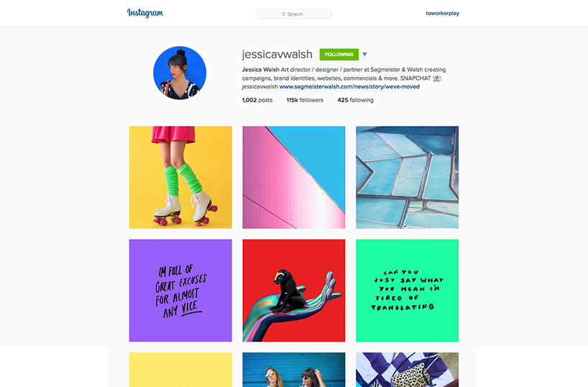Screen dimensions: 588x387
Task: Open the sagmeisterwalsh.com link in bio
Action: [349, 87]
